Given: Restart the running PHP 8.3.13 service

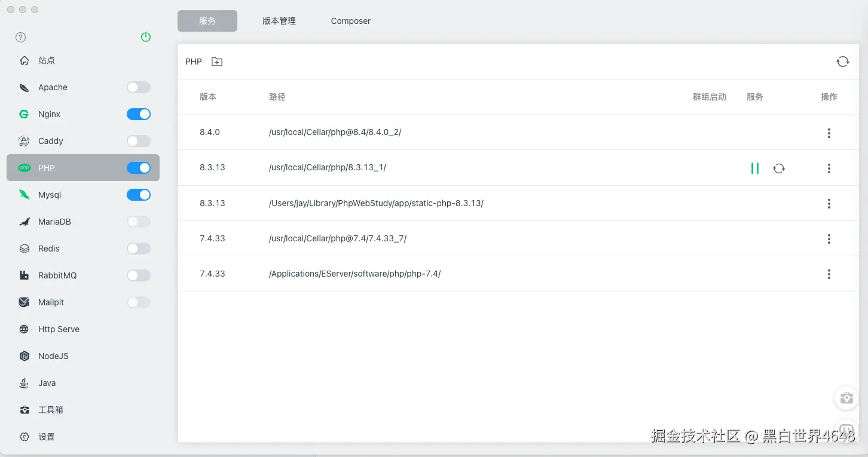Looking at the screenshot, I should pos(779,168).
